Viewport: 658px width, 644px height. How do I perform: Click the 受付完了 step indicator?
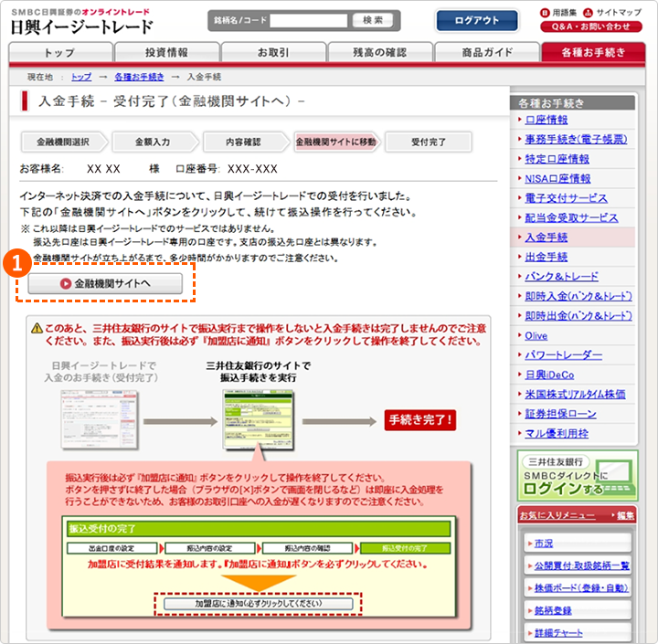pos(429,143)
